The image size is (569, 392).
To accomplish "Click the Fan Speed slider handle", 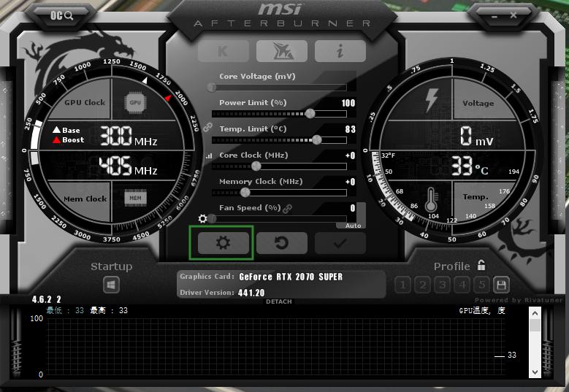I will click(x=212, y=219).
